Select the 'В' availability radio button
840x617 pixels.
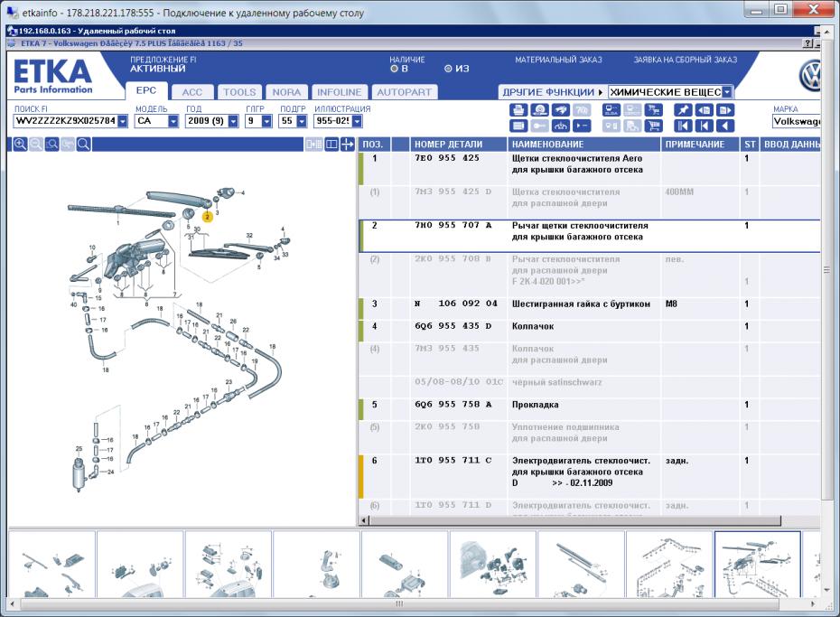(x=395, y=69)
